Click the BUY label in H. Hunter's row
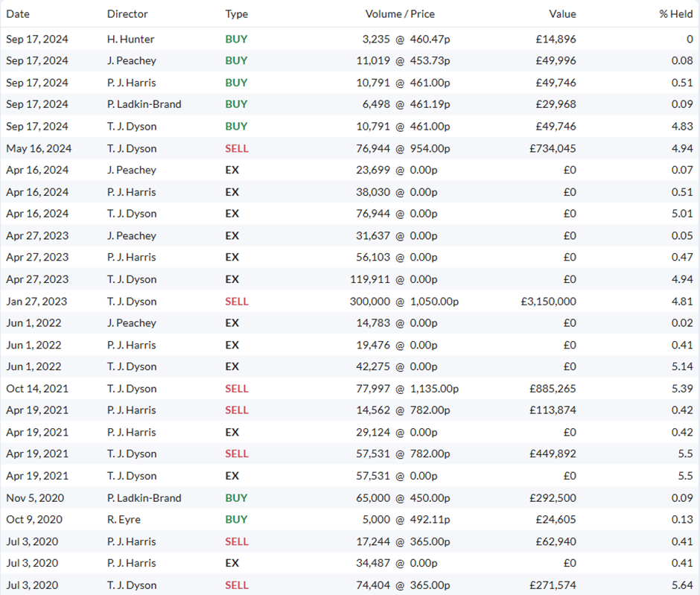This screenshot has height=595, width=700. pyautogui.click(x=236, y=39)
